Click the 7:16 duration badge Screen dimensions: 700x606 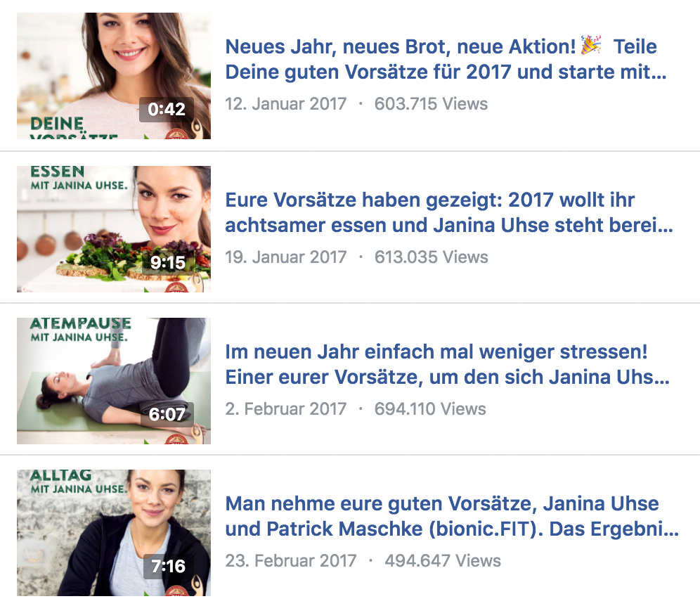168,566
